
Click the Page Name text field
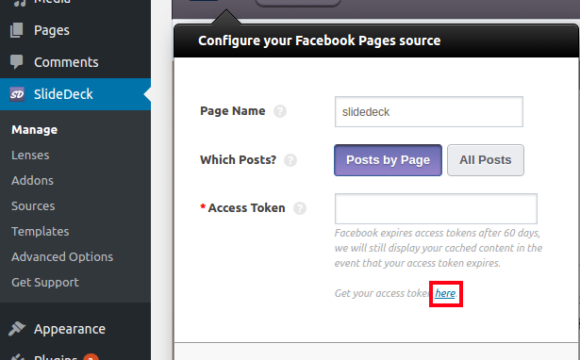pos(429,112)
